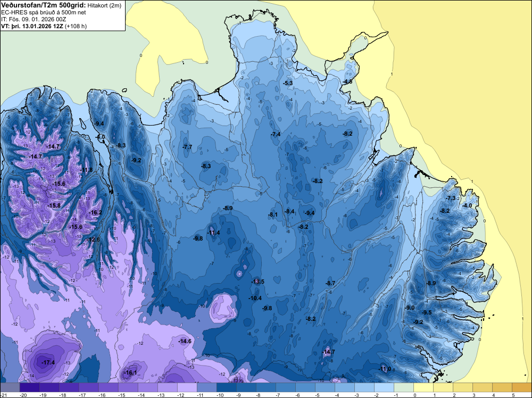Screen dimensions: 532x398
Task: Select the "Hitakort (2m)" header label
Action: coord(104,5)
